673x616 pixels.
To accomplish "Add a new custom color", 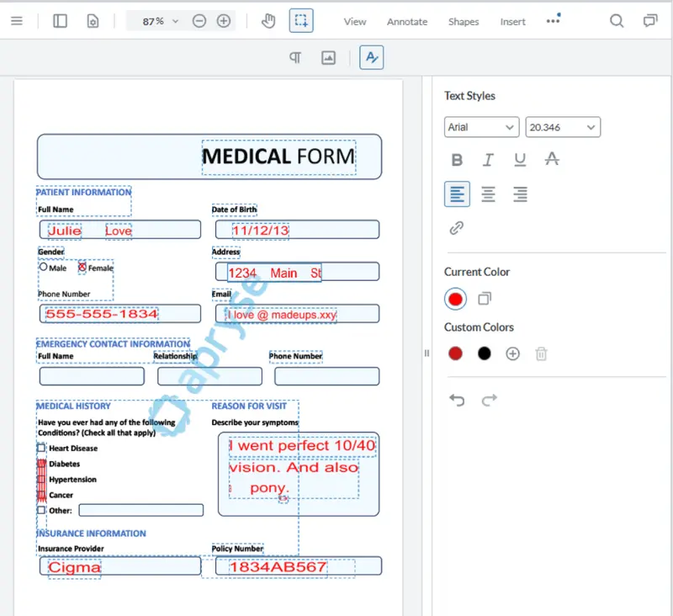I will [512, 353].
